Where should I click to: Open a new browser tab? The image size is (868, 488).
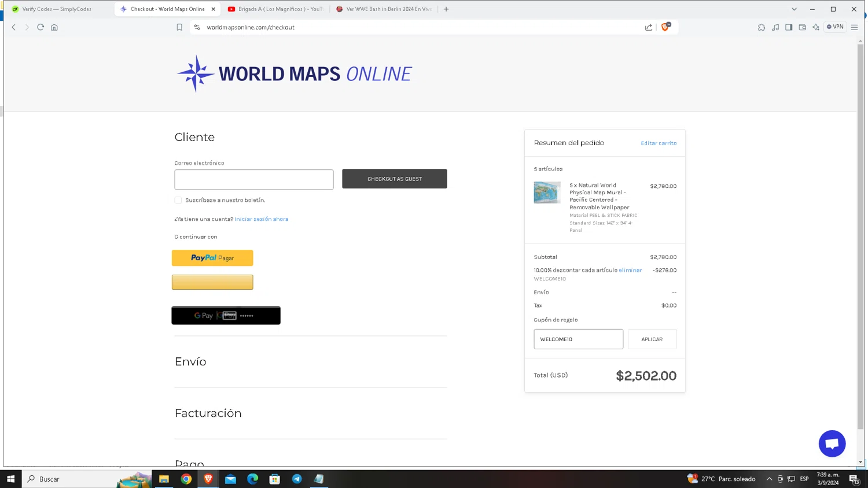tap(446, 9)
